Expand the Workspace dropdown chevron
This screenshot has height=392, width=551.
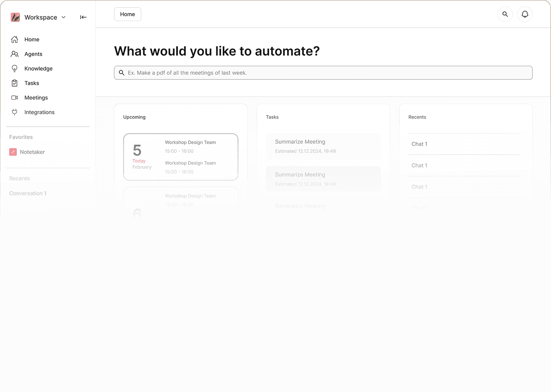pos(64,17)
